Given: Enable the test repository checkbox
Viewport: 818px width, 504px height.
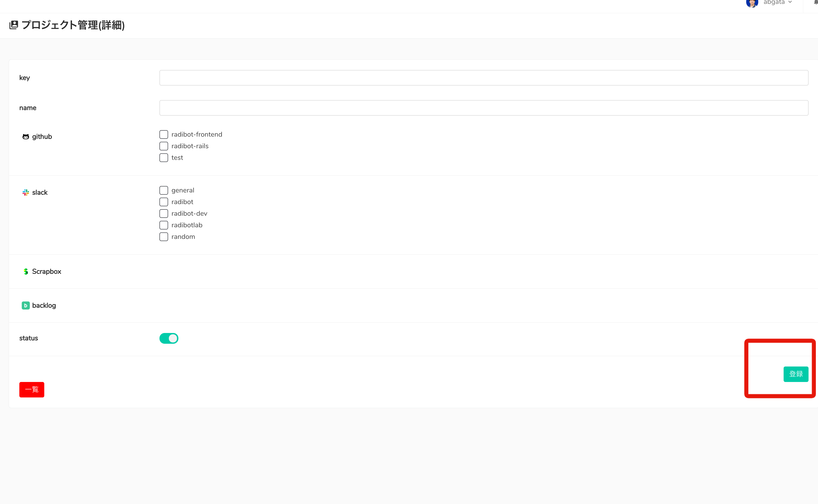Looking at the screenshot, I should [164, 158].
